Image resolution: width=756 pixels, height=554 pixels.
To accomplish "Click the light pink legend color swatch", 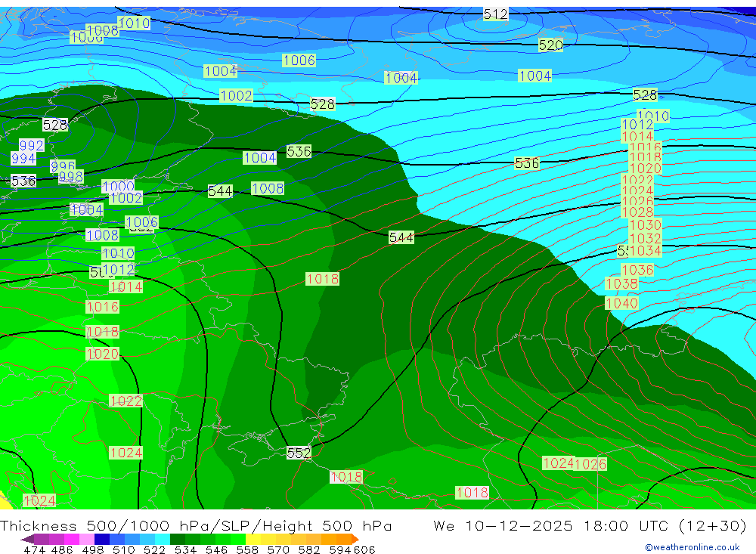I will (x=87, y=539).
